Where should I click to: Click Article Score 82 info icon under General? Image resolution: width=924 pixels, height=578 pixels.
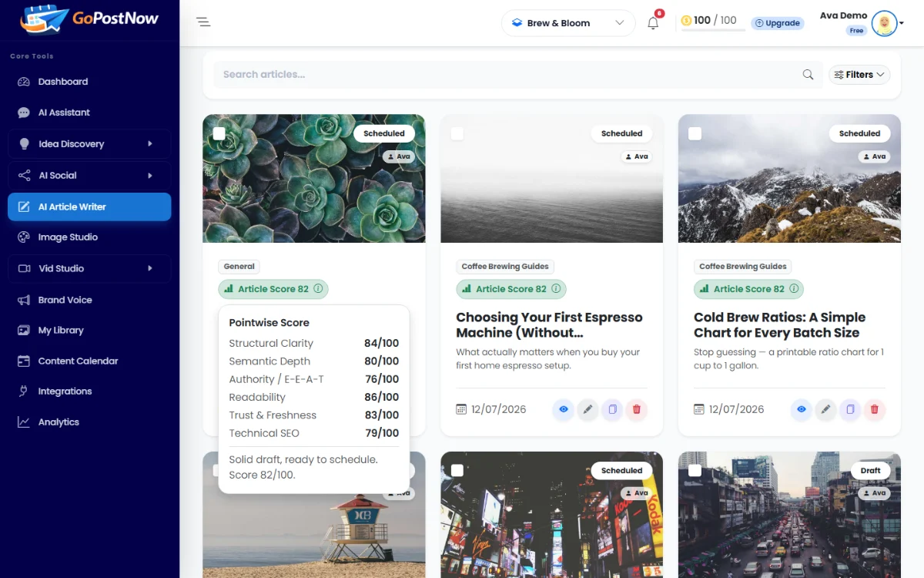(318, 289)
